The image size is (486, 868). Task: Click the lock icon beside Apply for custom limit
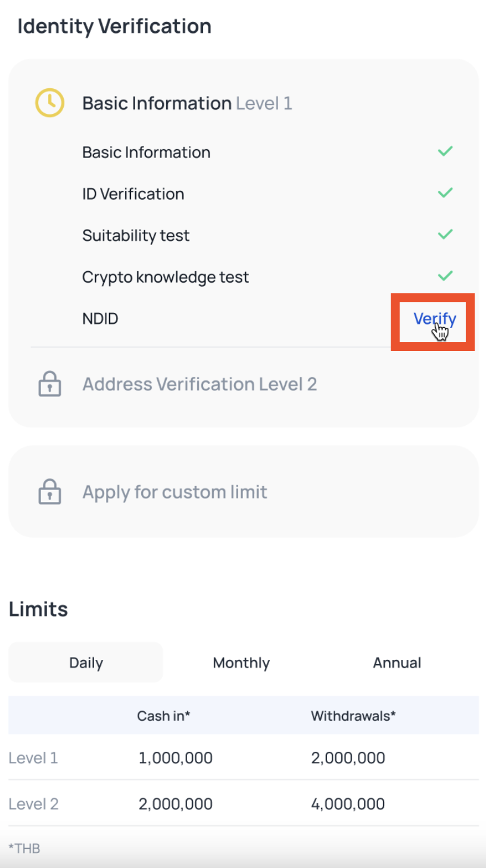pos(49,491)
